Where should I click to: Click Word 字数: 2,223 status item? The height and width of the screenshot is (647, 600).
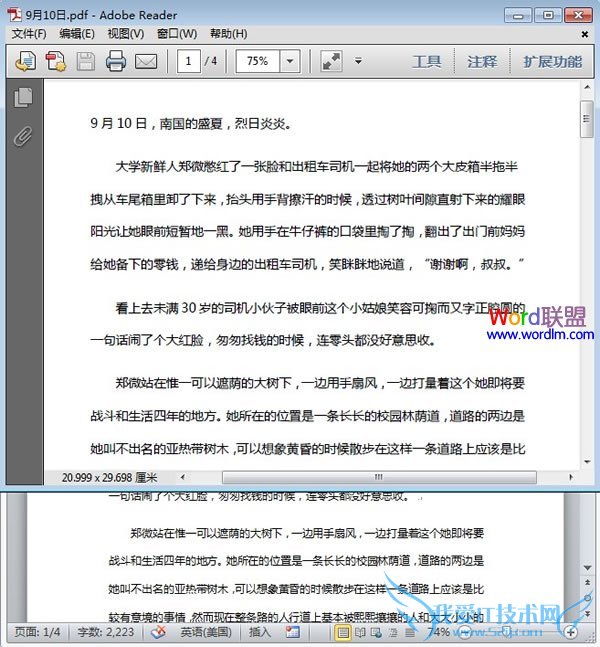coord(106,632)
